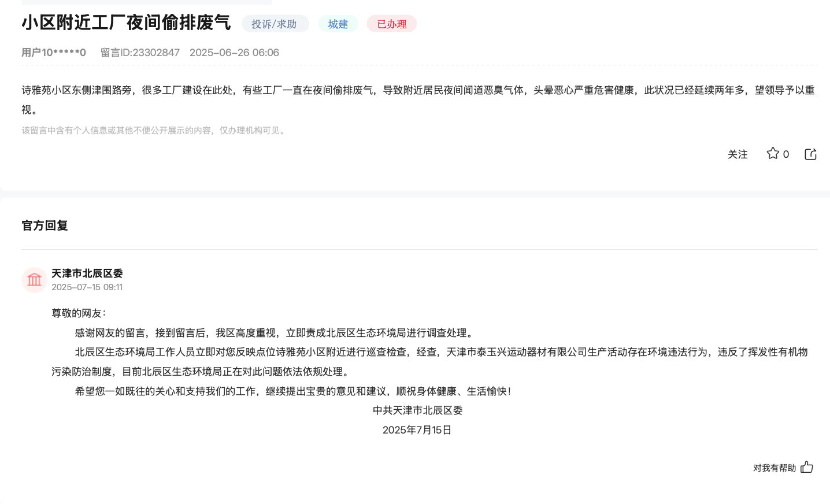Click 关注 to follow this message
The height and width of the screenshot is (504, 830).
click(738, 154)
